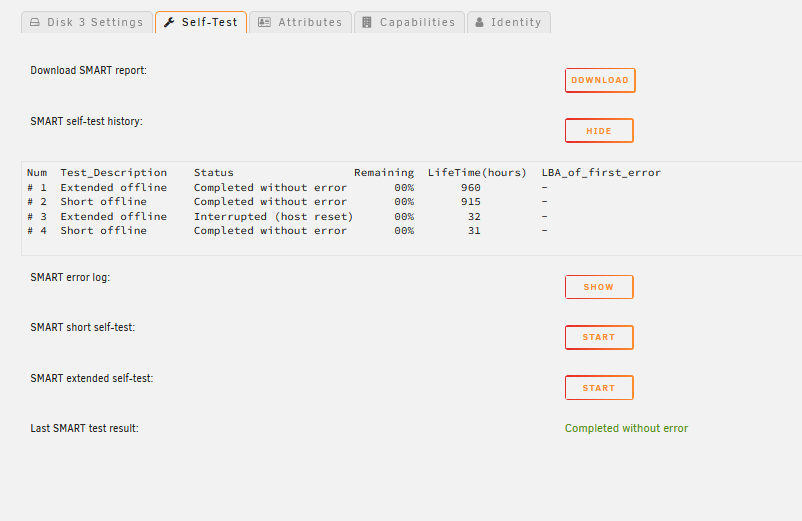Viewport: 802px width, 521px height.
Task: Click the LifeTime(hours) column header
Action: (x=477, y=173)
